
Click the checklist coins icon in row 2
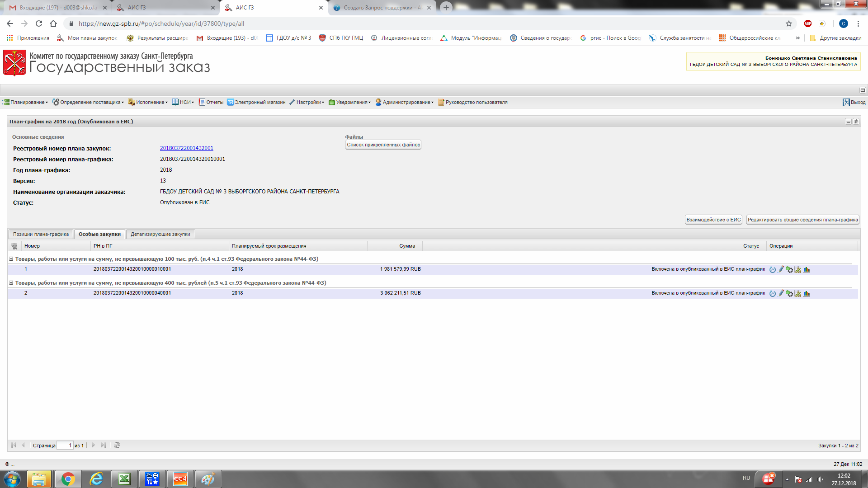[x=798, y=293]
